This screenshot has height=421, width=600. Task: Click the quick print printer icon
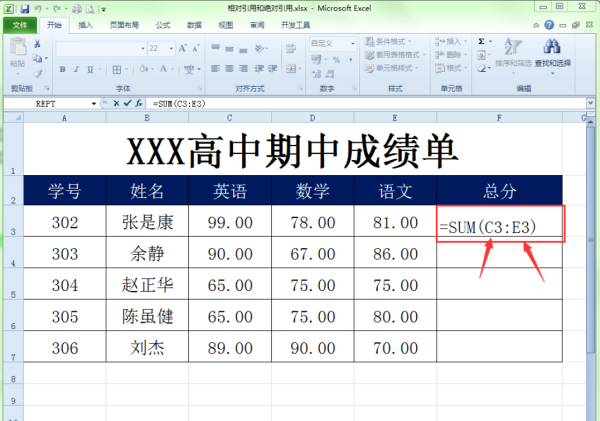tap(77, 8)
